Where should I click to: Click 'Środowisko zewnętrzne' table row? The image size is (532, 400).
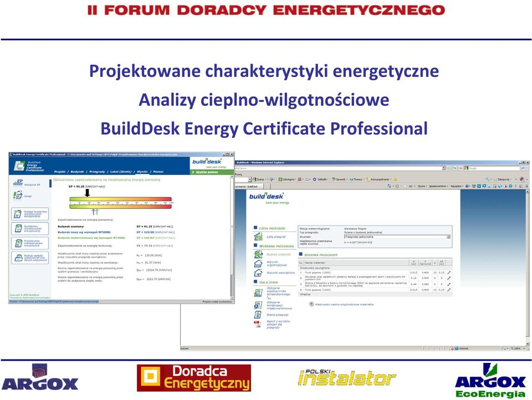[x=375, y=268]
